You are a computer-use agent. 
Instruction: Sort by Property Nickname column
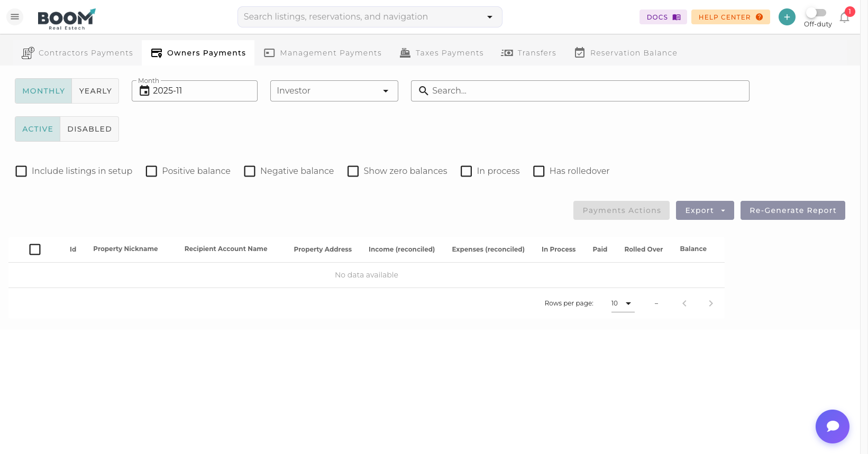click(x=125, y=249)
